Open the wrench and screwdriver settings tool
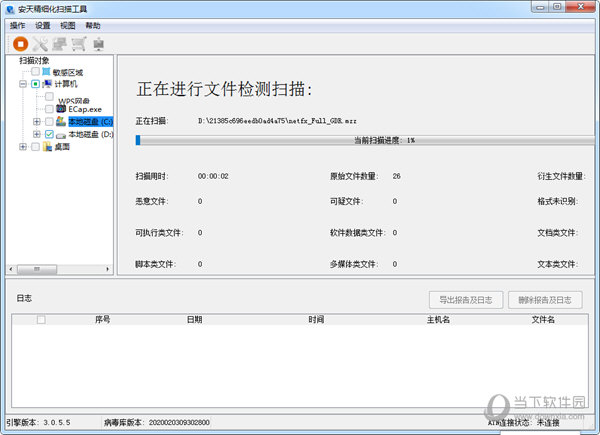This screenshot has height=435, width=600. click(40, 44)
